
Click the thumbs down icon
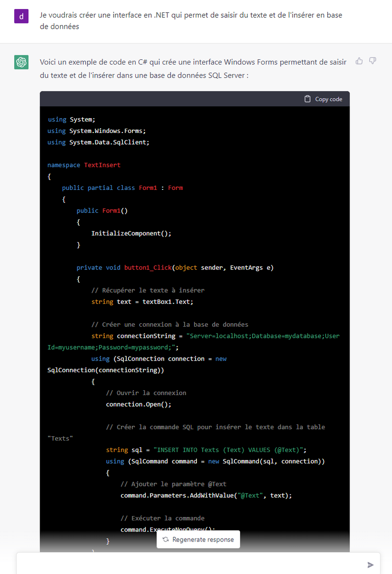(x=373, y=61)
